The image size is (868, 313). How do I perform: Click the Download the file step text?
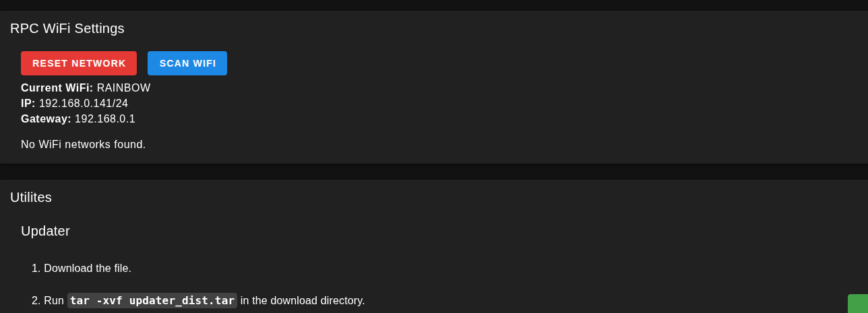88,269
